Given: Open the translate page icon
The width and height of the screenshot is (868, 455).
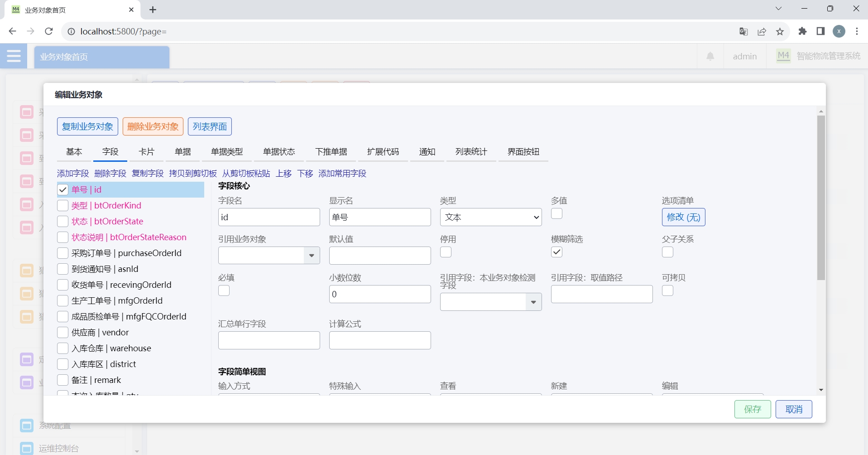Looking at the screenshot, I should pos(743,31).
